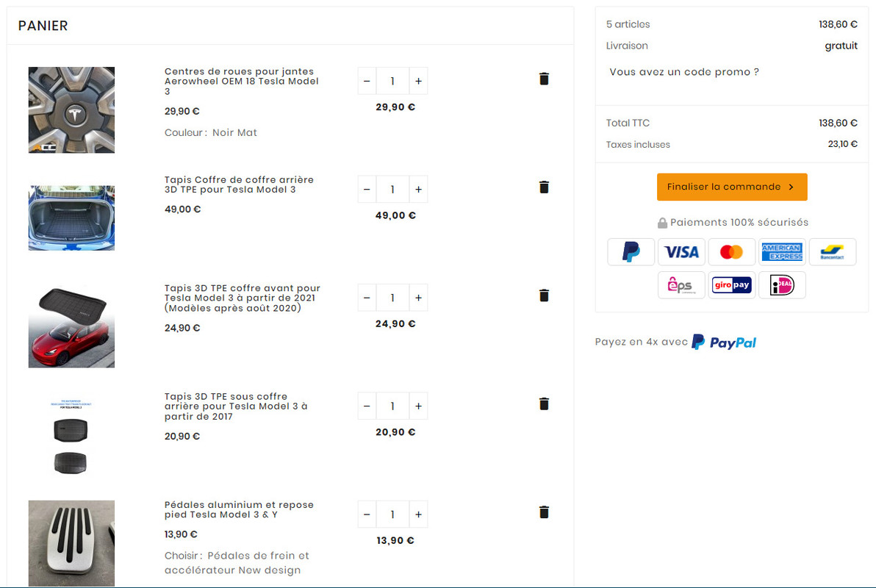Increase quantity of front trunk mat
Screen dimensions: 876x588
[418, 298]
